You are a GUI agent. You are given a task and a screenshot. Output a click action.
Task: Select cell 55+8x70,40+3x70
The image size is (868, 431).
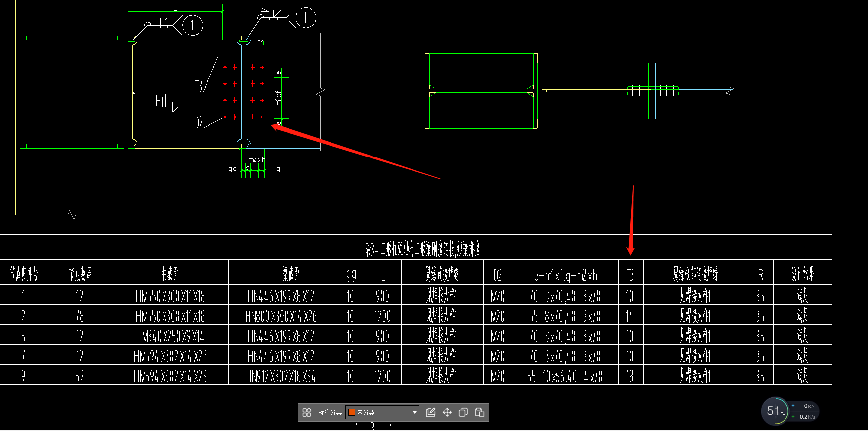pos(565,316)
